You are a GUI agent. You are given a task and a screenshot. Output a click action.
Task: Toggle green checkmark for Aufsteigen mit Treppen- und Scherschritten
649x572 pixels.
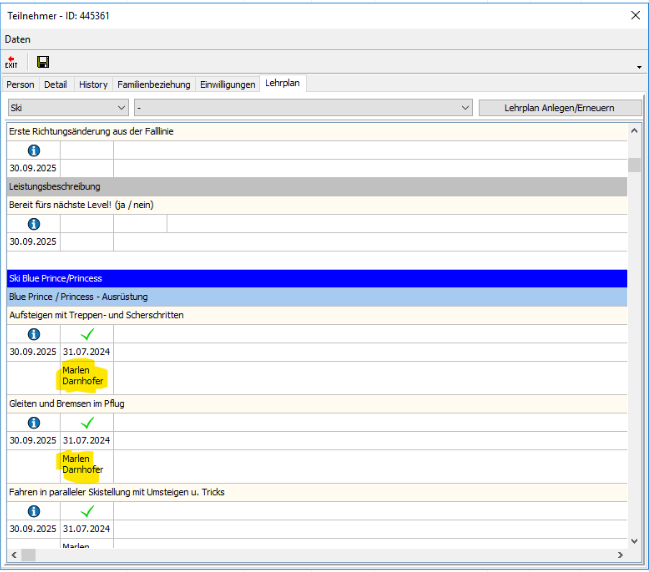(87, 334)
